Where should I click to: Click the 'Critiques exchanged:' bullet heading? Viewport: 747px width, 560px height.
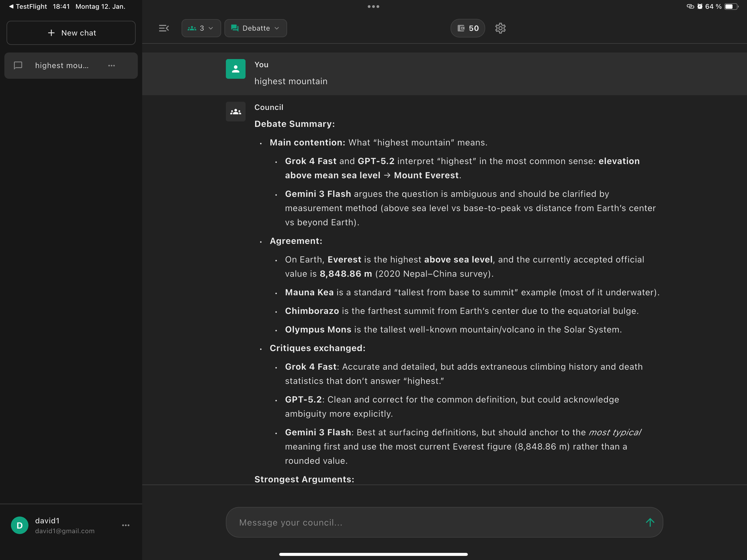click(317, 348)
